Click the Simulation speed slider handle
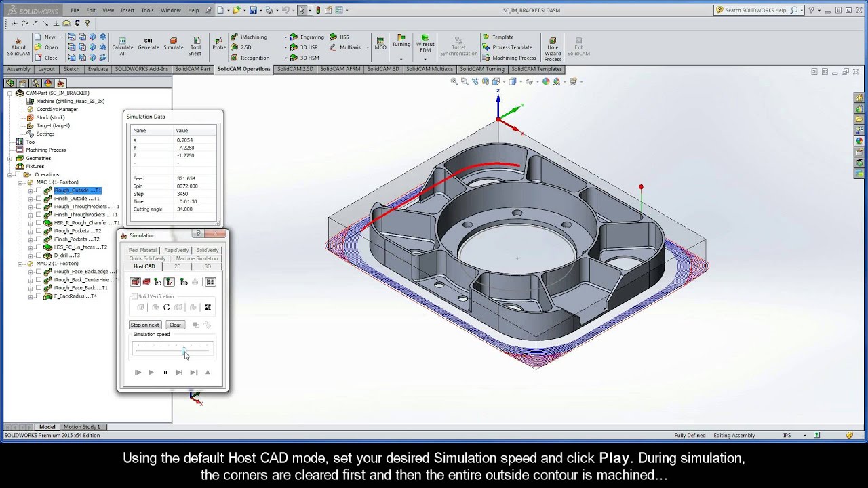Screen dimensions: 868x488 point(184,350)
